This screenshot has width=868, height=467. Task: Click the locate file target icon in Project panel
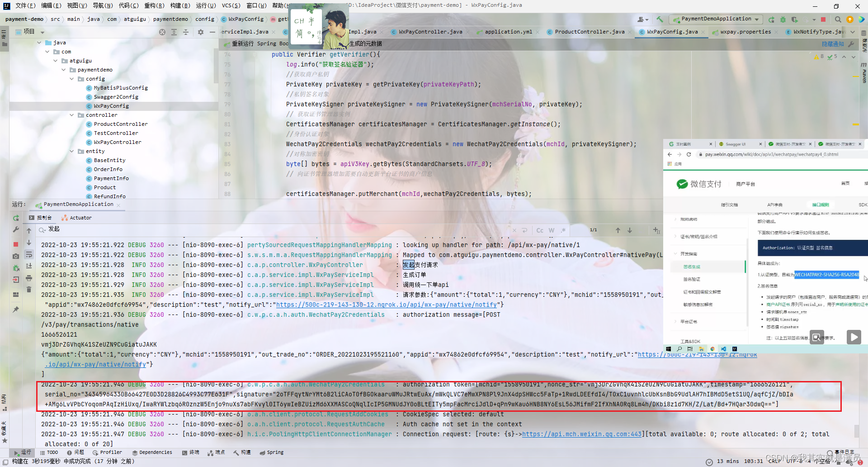point(162,32)
